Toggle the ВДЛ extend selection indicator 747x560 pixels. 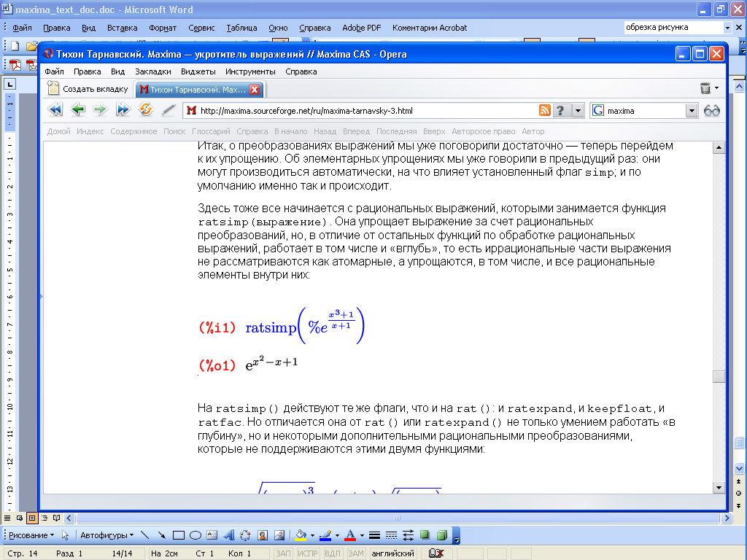click(333, 553)
